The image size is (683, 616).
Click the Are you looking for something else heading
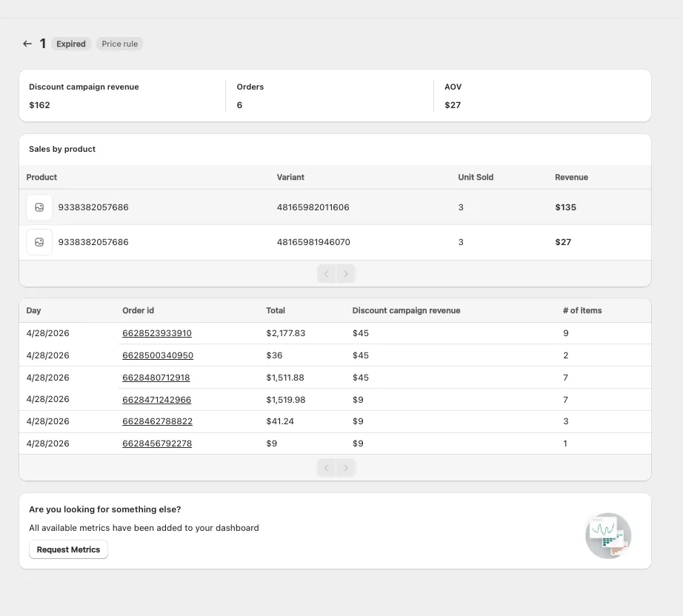point(105,509)
